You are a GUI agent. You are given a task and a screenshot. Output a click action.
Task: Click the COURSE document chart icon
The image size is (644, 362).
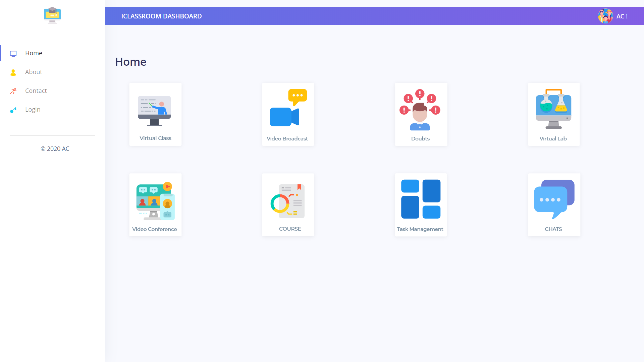288,201
